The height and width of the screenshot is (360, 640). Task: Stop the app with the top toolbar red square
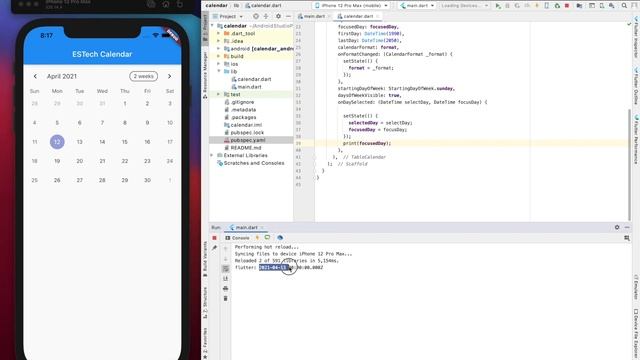567,6
